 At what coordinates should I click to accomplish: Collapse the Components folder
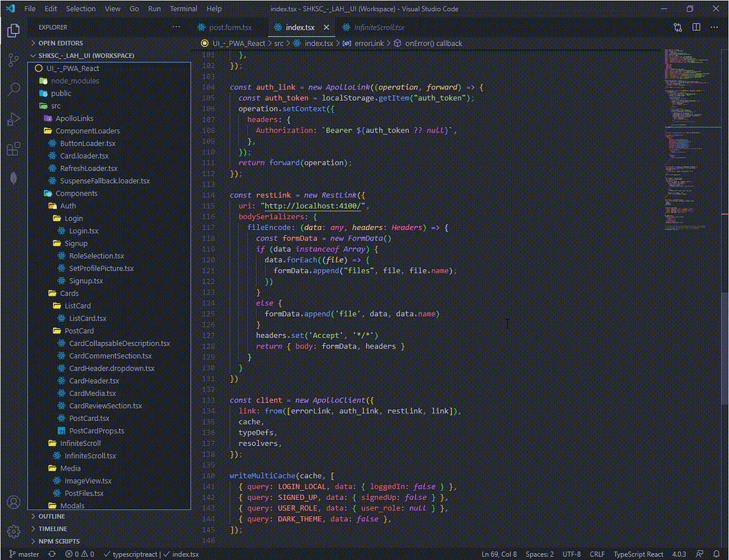tap(76, 193)
